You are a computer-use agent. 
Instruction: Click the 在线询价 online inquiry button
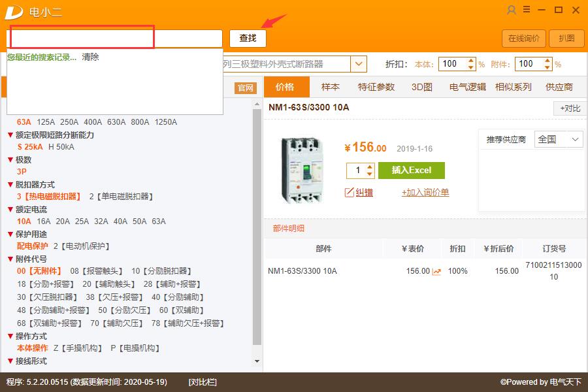523,39
